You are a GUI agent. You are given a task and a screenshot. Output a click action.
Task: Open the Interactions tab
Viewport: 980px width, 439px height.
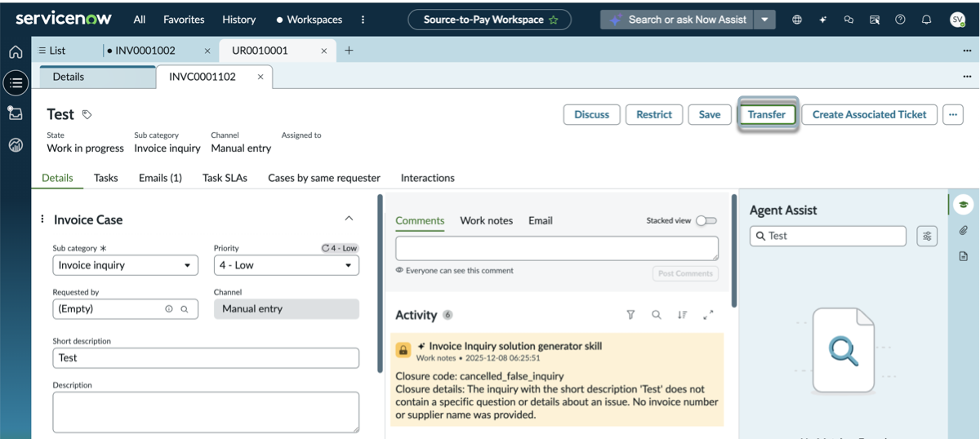[427, 178]
